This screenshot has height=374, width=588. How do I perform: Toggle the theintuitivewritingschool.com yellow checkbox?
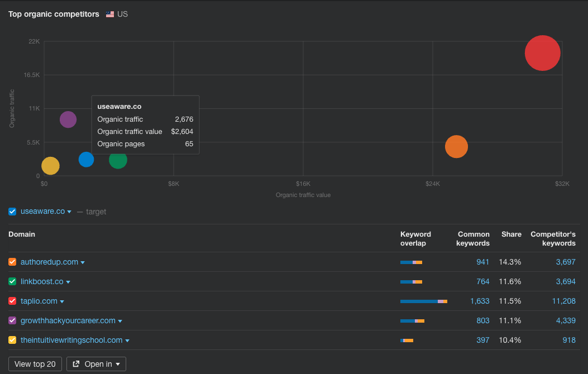click(x=12, y=340)
